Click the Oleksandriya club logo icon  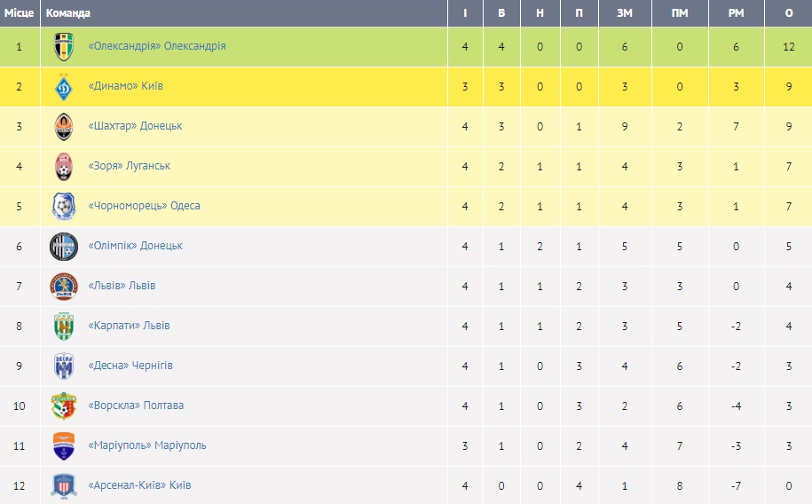64,46
